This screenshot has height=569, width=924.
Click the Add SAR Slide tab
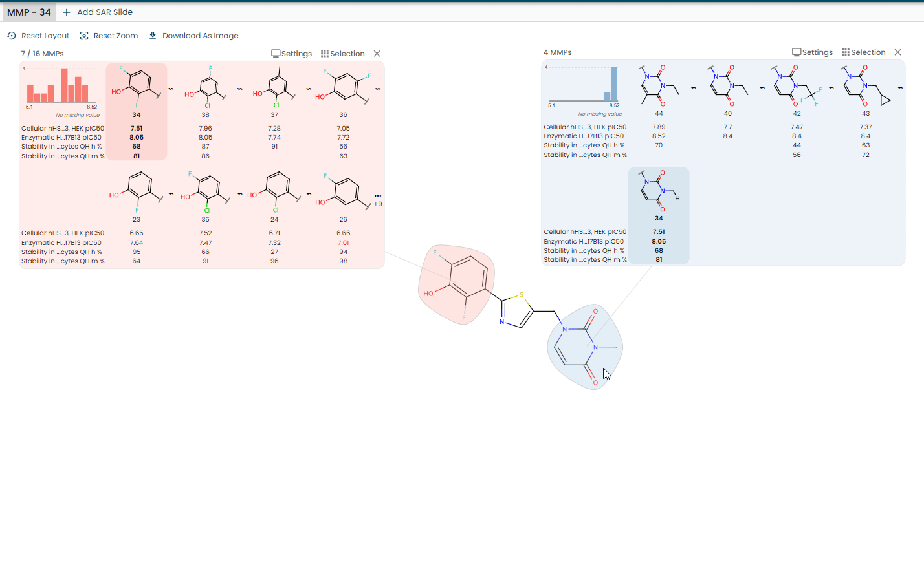98,12
